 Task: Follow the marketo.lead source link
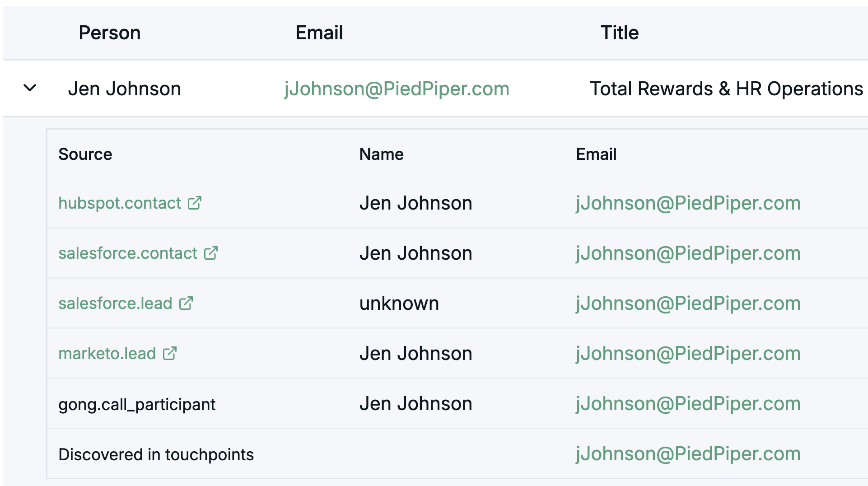(107, 354)
